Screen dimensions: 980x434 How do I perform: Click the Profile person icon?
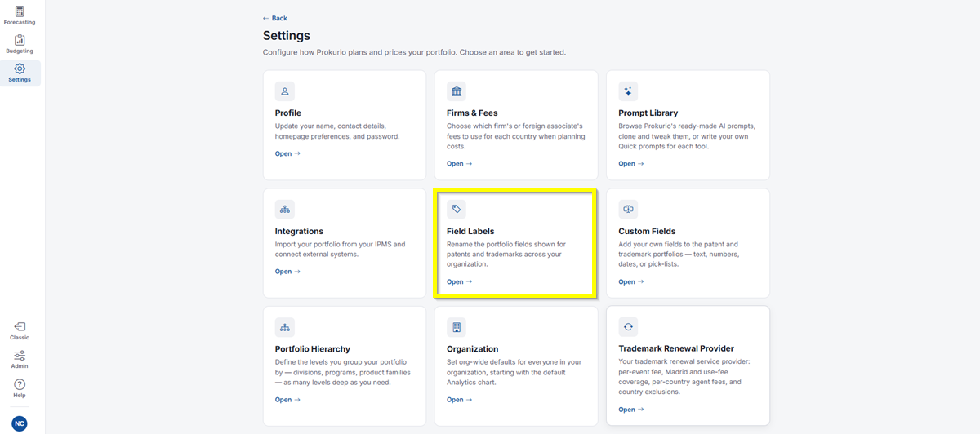pos(285,91)
